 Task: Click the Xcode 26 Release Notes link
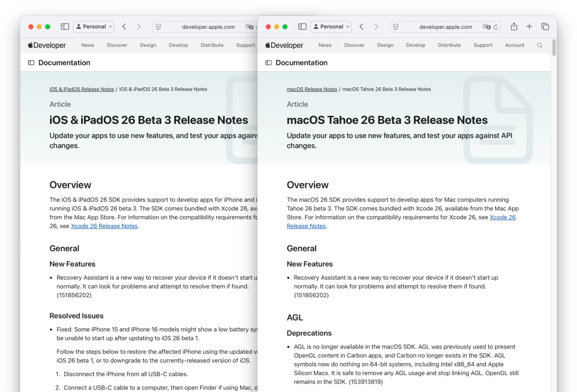click(x=503, y=217)
